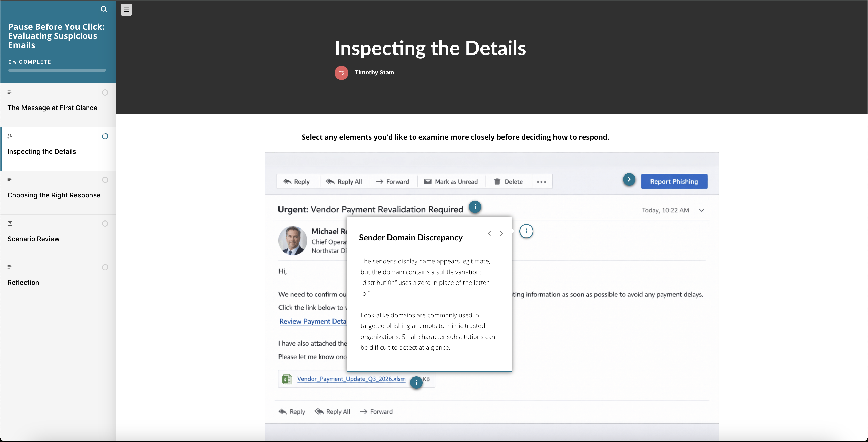
Task: Select the Mark as Unread envelope icon
Action: pyautogui.click(x=428, y=181)
